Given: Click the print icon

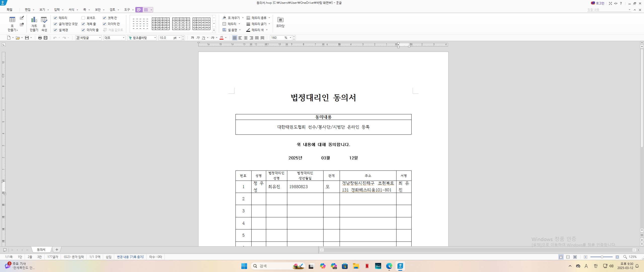Looking at the screenshot, I should [x=40, y=38].
